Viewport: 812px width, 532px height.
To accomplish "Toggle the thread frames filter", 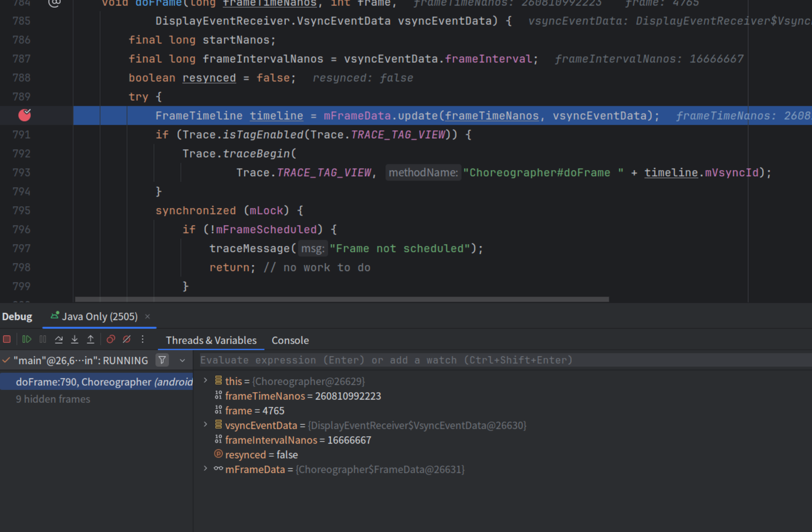I will tap(162, 360).
